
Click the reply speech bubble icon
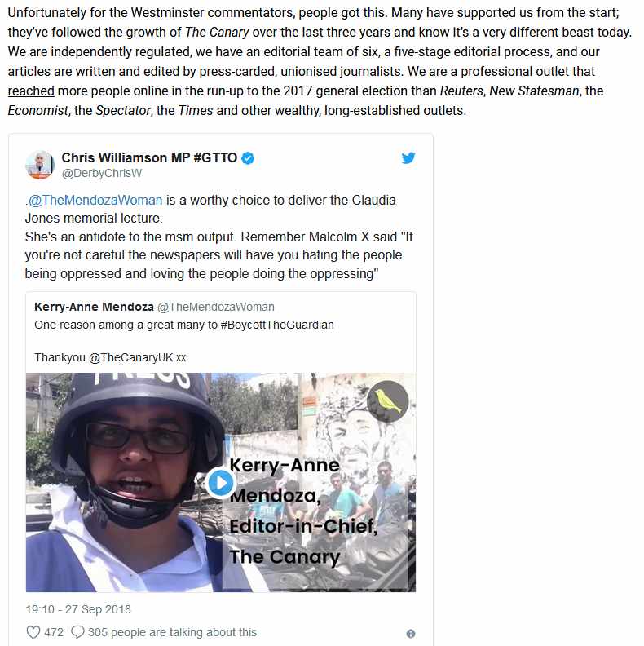tap(77, 632)
